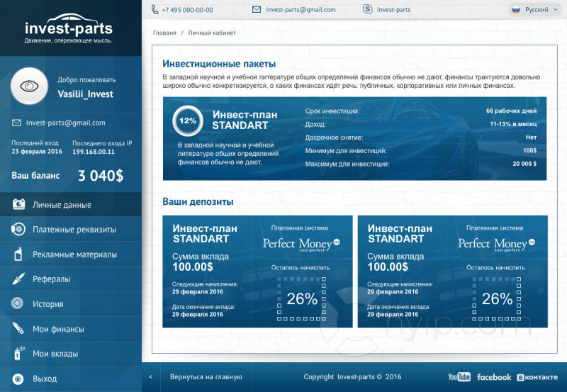Click the Выход steering wheel icon

tap(18, 379)
